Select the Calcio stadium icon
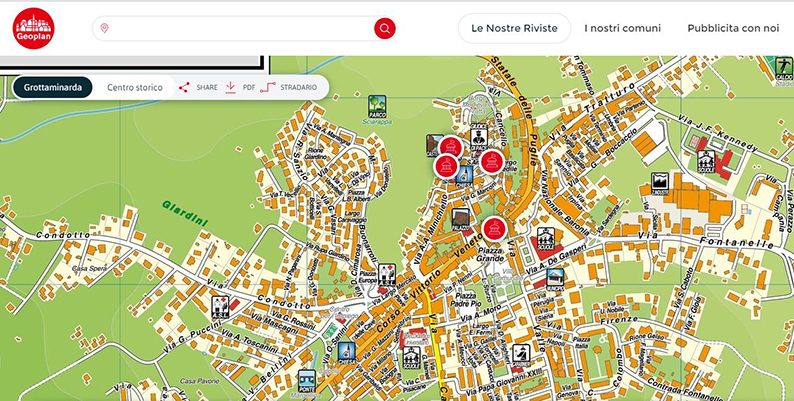This screenshot has width=794, height=401. [x=784, y=68]
